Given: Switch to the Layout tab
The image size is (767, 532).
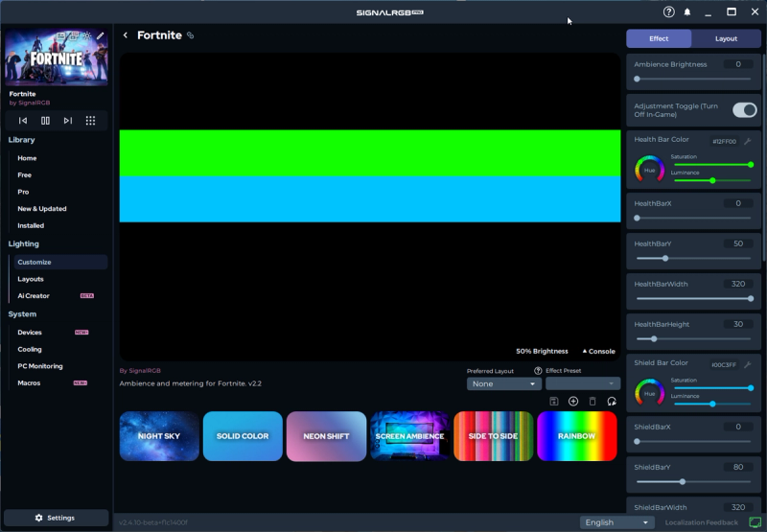Looking at the screenshot, I should coord(726,38).
